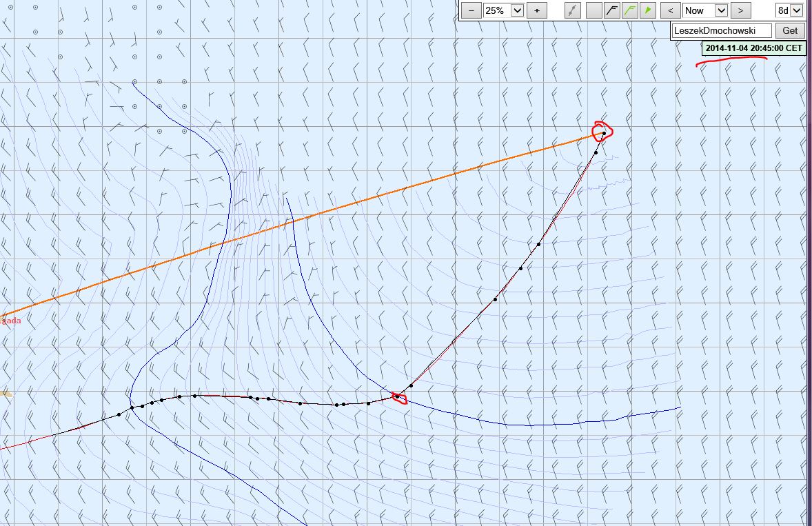Click the blank toolbar button
The height and width of the screenshot is (526, 812).
(593, 10)
